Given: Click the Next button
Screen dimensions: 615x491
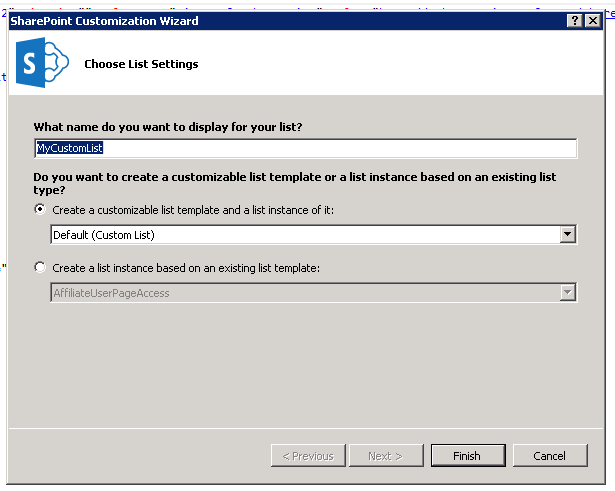Looking at the screenshot, I should (x=385, y=456).
